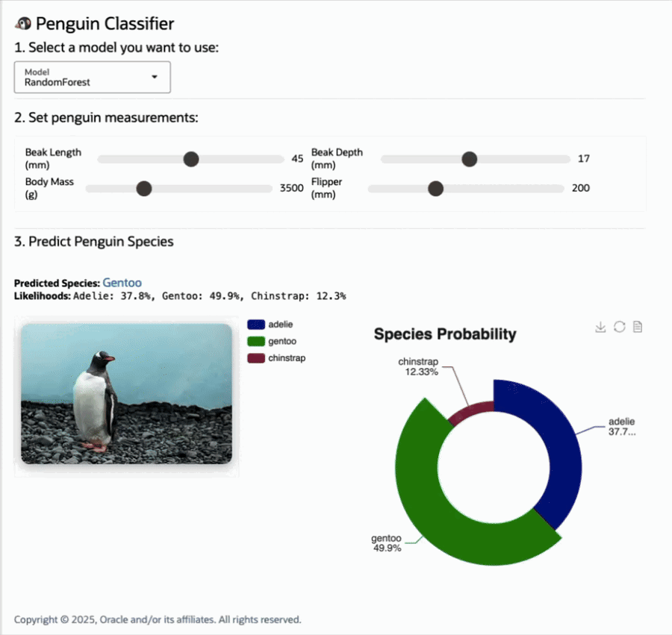The image size is (672, 635).
Task: Click the Gentoo penguin photo
Action: pyautogui.click(x=126, y=393)
